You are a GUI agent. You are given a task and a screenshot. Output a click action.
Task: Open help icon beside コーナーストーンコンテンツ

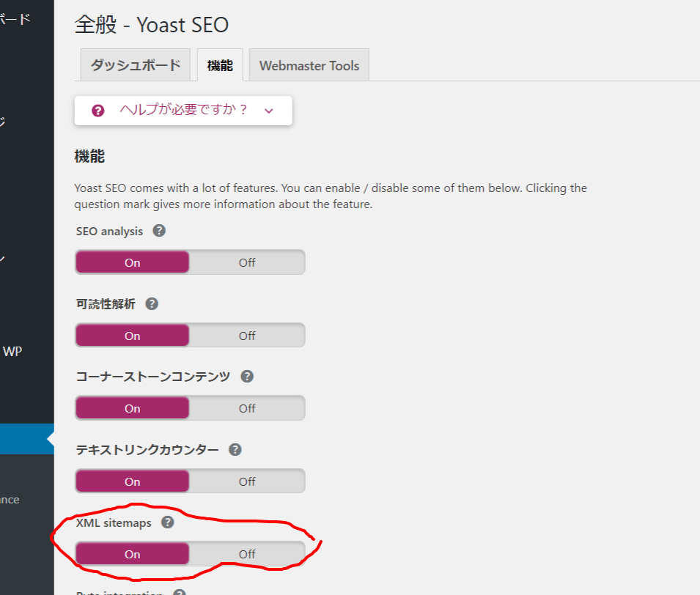point(247,377)
